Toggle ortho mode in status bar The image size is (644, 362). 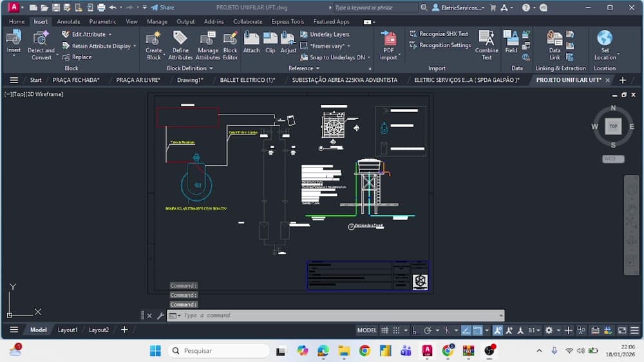tap(416, 330)
